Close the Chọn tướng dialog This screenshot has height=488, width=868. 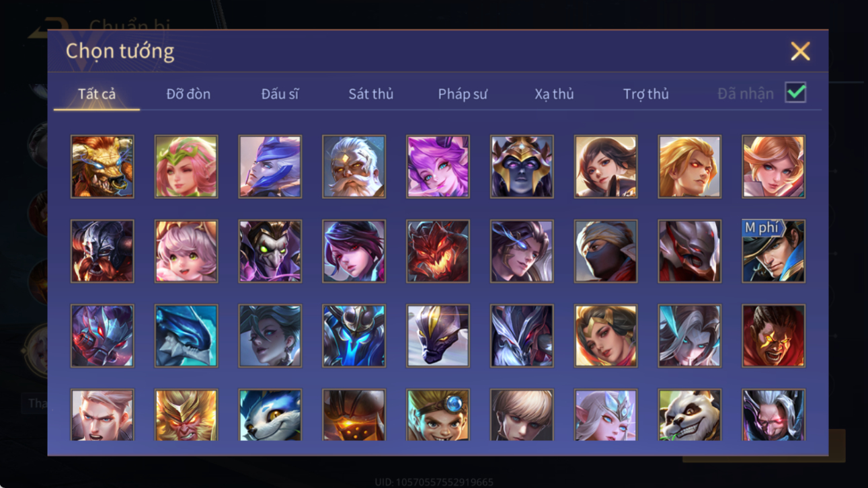click(800, 51)
